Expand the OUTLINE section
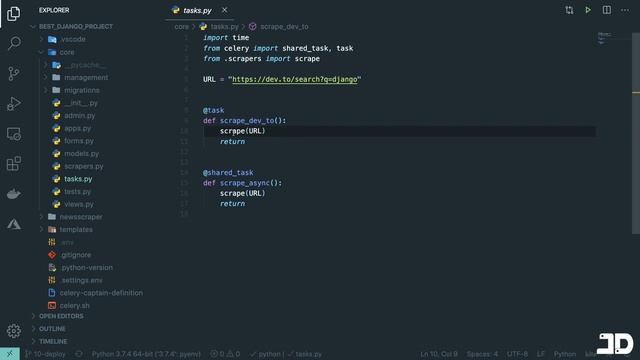The height and width of the screenshot is (360, 640). coord(52,329)
